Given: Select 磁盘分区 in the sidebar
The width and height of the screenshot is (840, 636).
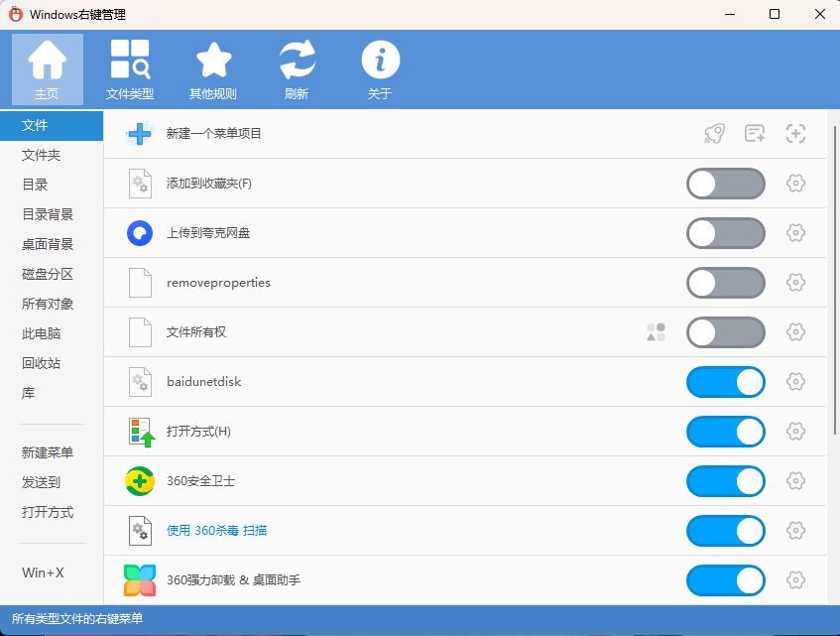Looking at the screenshot, I should (x=52, y=274).
